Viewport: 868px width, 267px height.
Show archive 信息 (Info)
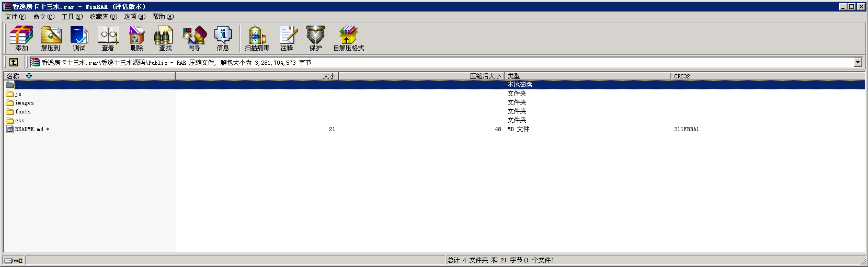tap(223, 39)
